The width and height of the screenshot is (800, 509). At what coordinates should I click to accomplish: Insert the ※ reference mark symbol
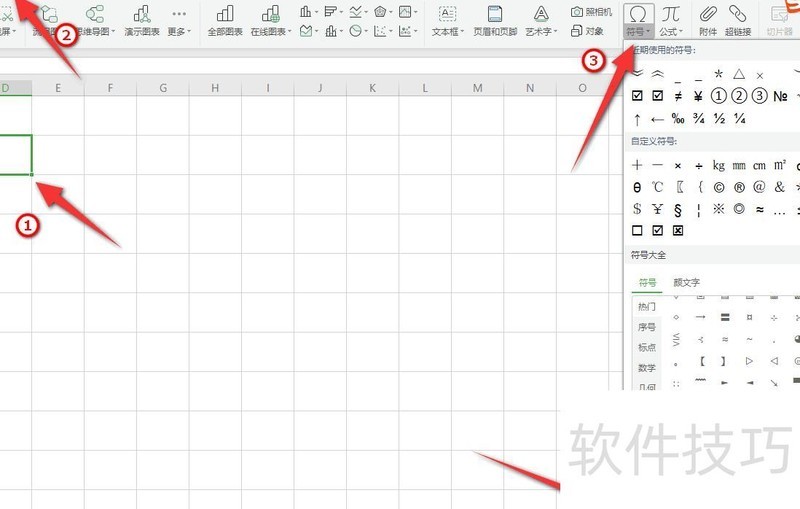(718, 209)
